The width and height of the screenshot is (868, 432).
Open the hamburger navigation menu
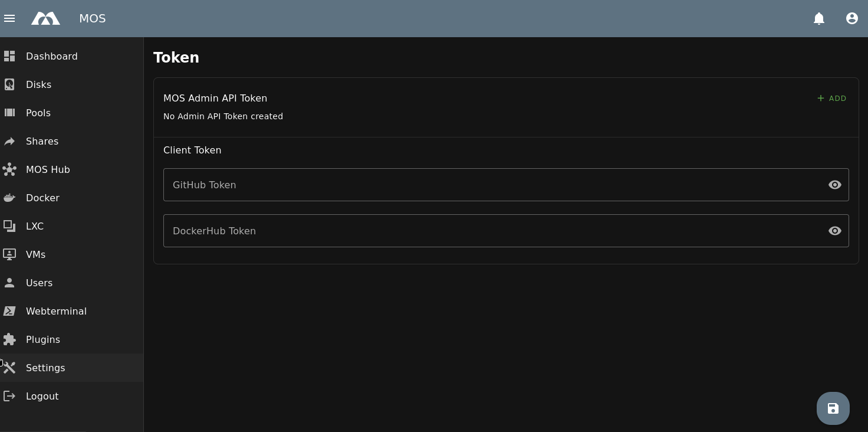tap(9, 18)
